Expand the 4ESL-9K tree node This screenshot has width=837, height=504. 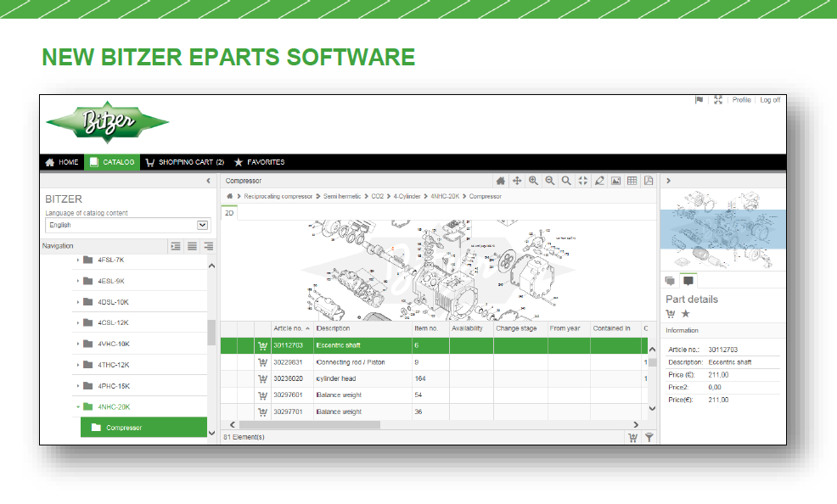click(78, 281)
